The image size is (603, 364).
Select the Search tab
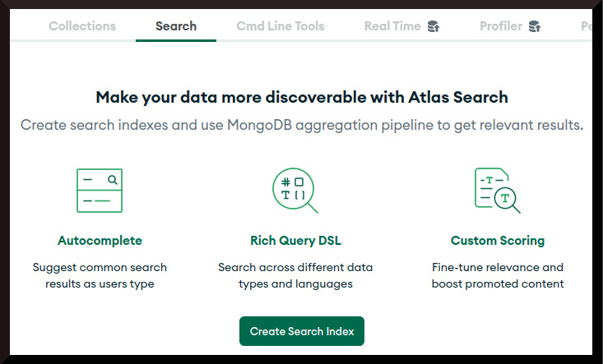coord(176,26)
